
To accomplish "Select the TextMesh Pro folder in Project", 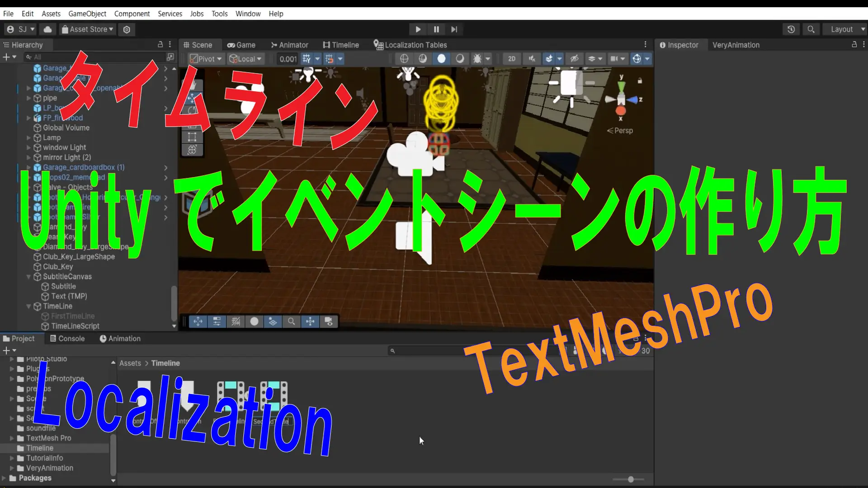I will point(48,438).
